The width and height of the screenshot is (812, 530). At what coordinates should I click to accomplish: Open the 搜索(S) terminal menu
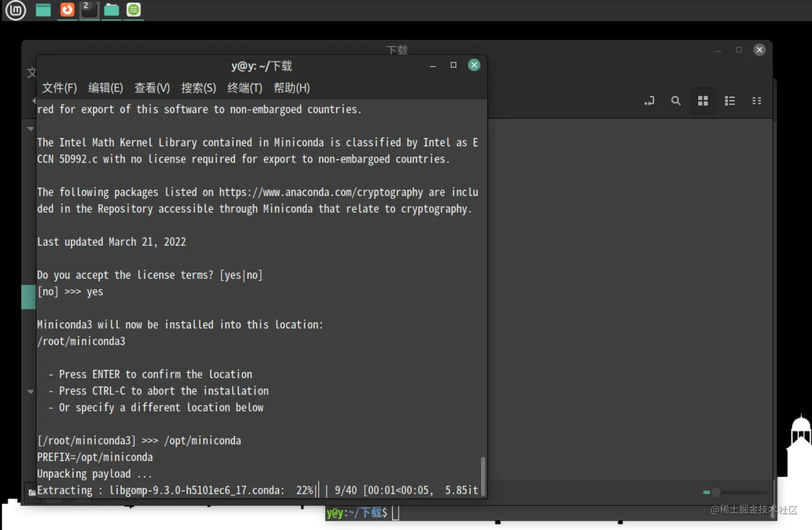pyautogui.click(x=199, y=88)
